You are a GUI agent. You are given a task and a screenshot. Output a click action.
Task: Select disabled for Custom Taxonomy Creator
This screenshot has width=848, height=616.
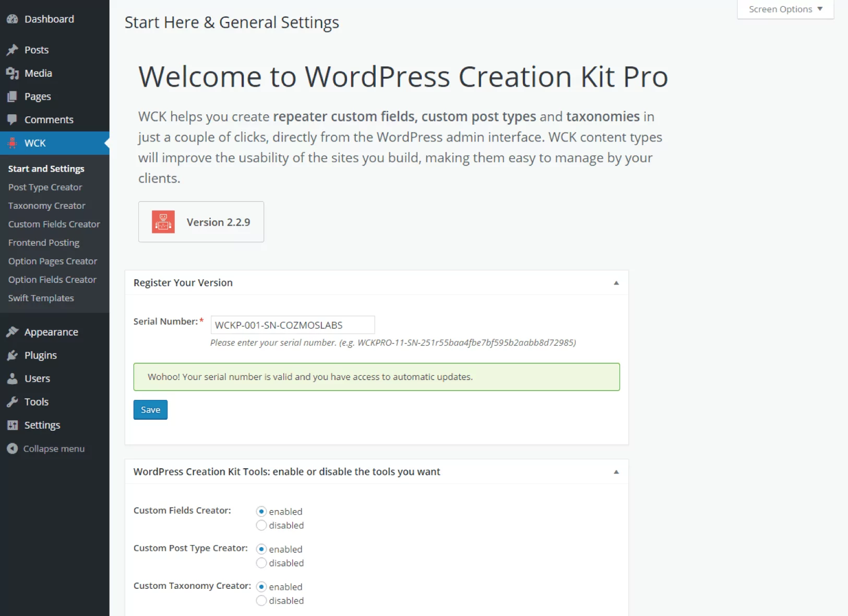coord(261,600)
